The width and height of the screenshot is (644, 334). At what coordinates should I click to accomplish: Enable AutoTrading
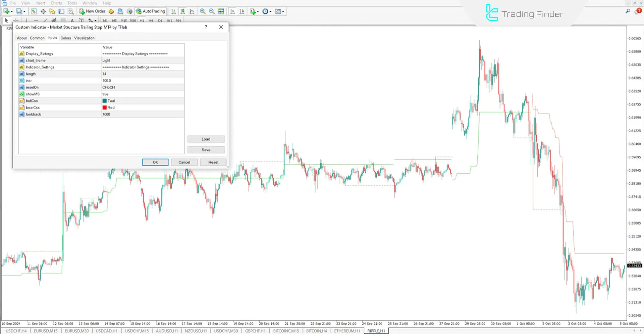(151, 11)
